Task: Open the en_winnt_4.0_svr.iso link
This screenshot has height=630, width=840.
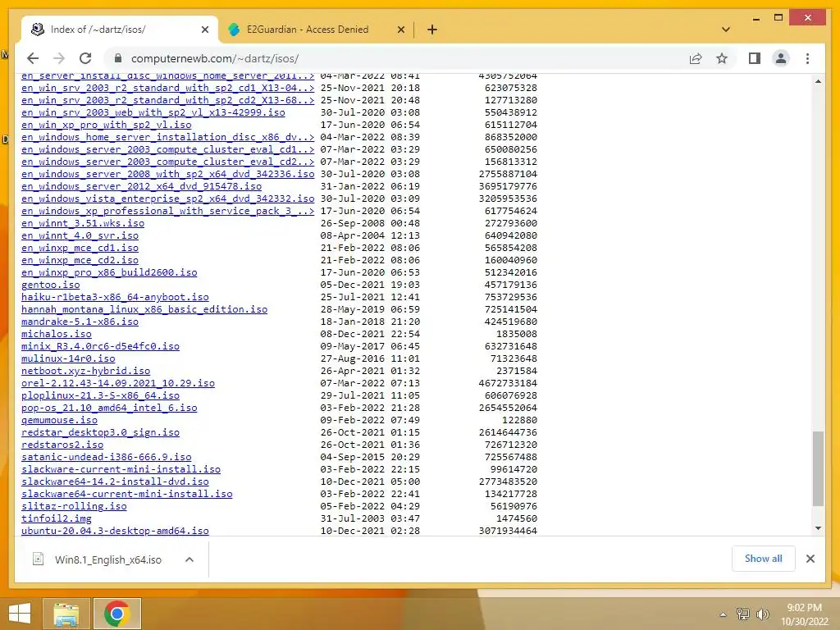Action: click(80, 235)
